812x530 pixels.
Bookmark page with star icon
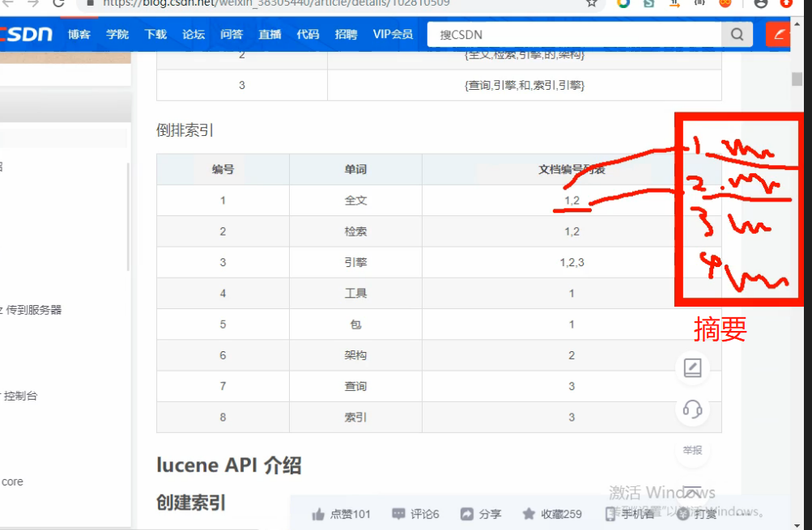(x=592, y=3)
